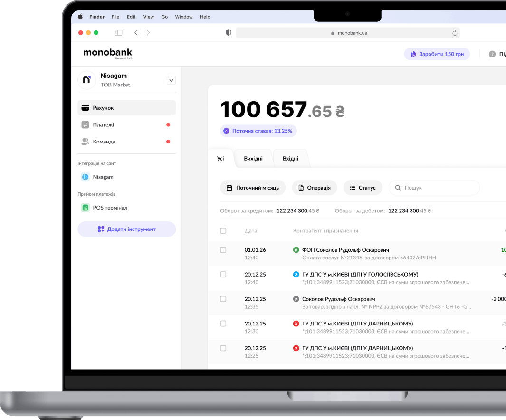The image size is (506, 420).
Task: Focus the Пошук search field
Action: tap(434, 188)
